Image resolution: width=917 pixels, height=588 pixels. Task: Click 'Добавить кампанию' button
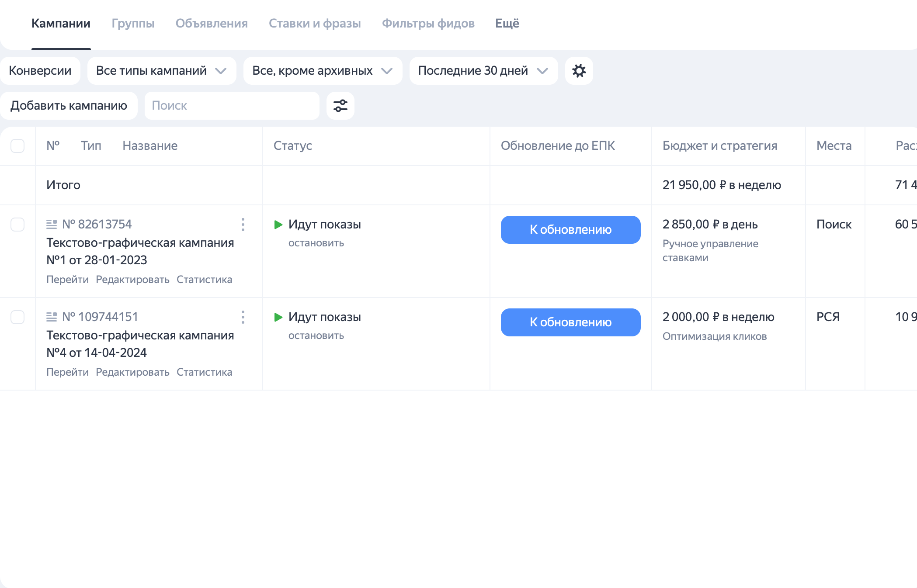pos(69,106)
